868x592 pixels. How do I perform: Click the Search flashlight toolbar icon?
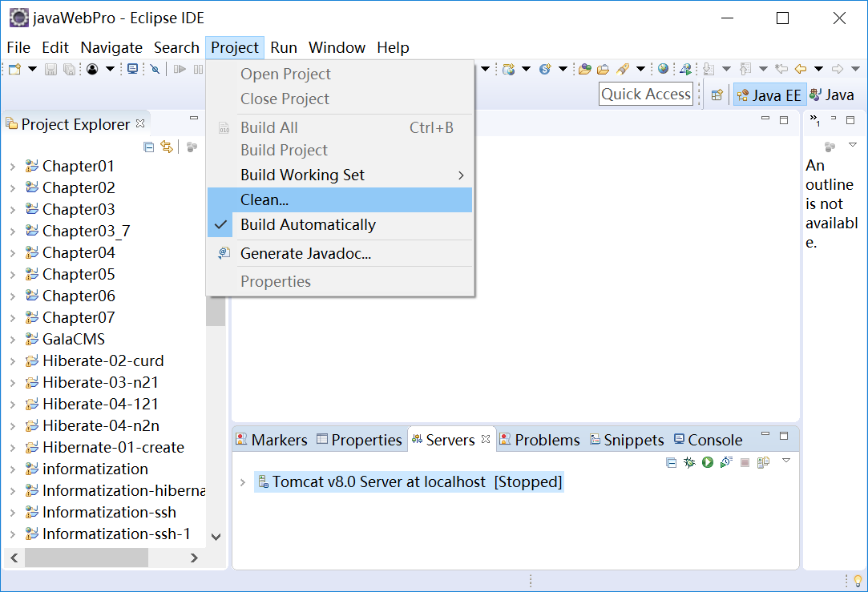pos(623,69)
